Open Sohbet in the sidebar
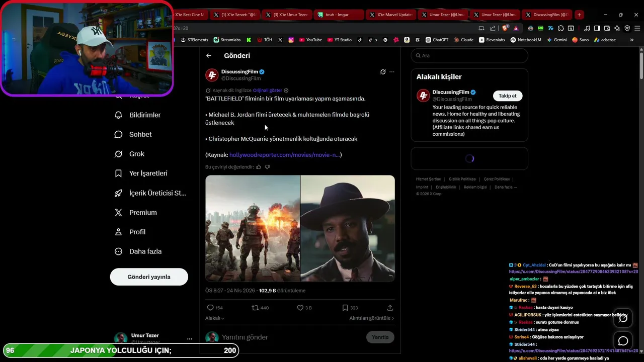This screenshot has width=644, height=362. tap(133, 135)
